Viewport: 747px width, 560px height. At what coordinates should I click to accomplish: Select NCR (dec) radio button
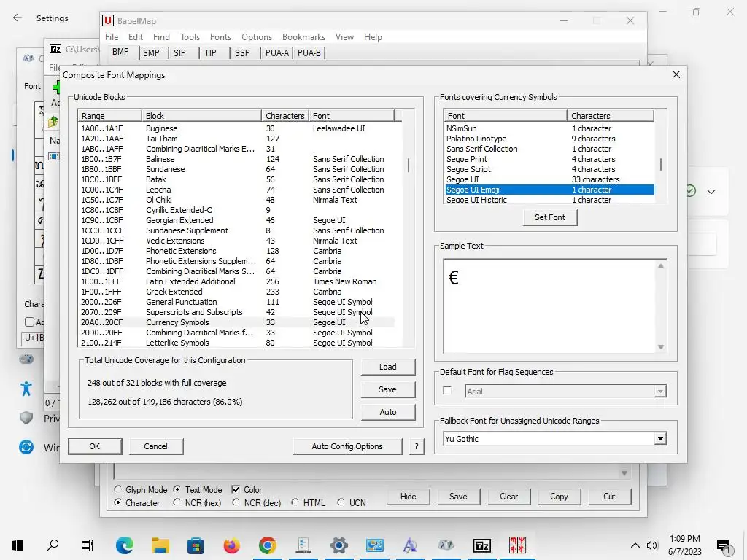[236, 502]
